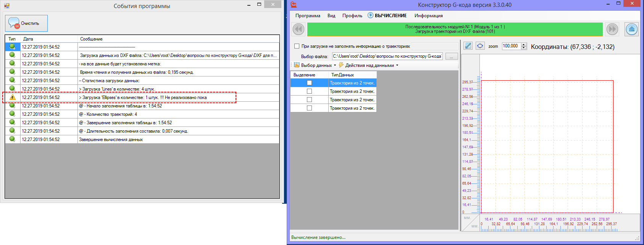Click green icon of 'Статистика загрузки данных' row
Image resolution: width=644 pixels, height=245 pixels.
pos(13,80)
